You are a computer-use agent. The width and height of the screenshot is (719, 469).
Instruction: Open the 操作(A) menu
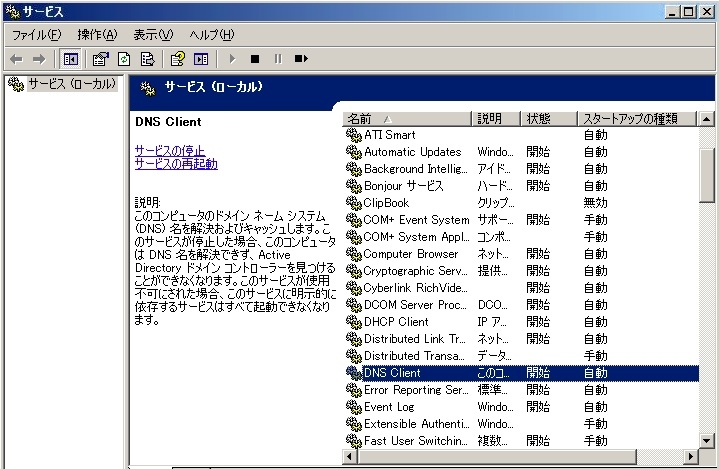pyautogui.click(x=97, y=35)
